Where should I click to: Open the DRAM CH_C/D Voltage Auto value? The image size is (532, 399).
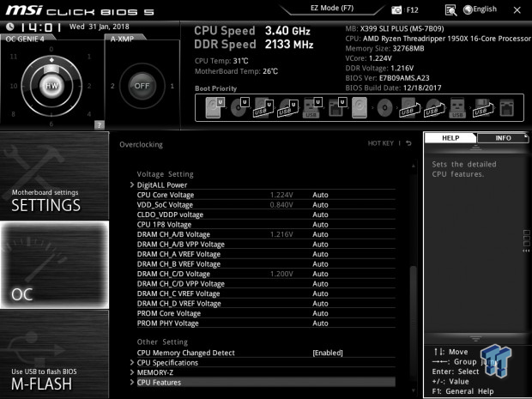(320, 274)
